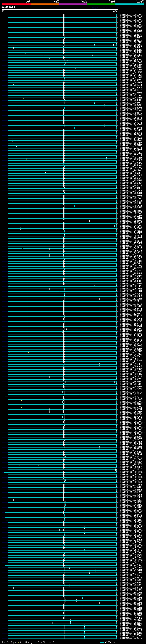The image size is (146, 644).
Task: Click the purple ~60% identity legend bar
Action: coord(73,4)
